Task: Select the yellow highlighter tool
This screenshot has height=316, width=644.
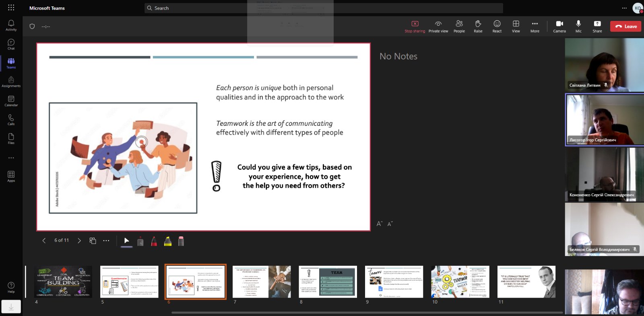Action: 168,241
